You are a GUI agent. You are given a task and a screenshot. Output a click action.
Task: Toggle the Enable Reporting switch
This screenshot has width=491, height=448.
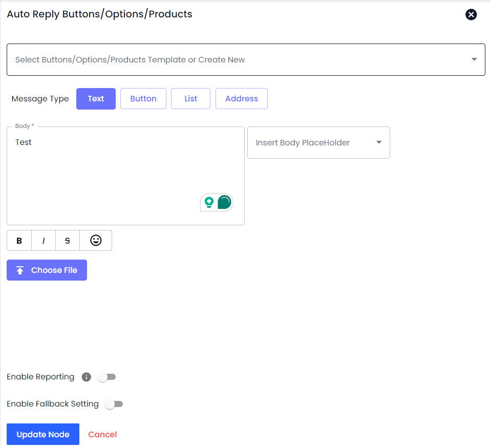tap(108, 377)
